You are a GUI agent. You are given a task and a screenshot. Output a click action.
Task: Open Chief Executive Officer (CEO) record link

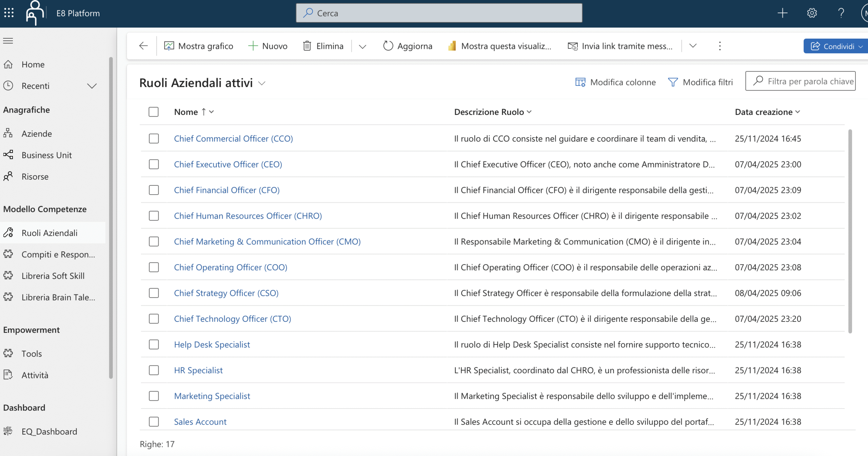pyautogui.click(x=228, y=164)
